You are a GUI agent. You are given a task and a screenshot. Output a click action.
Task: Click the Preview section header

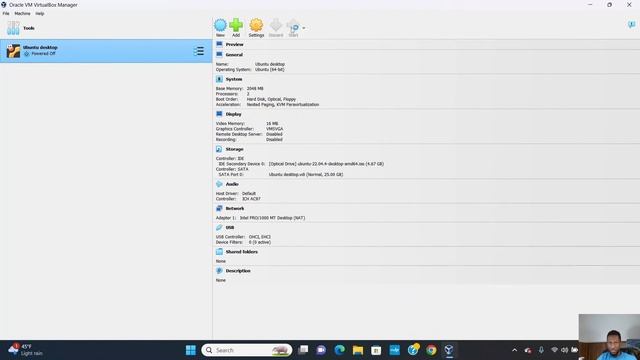tap(234, 44)
